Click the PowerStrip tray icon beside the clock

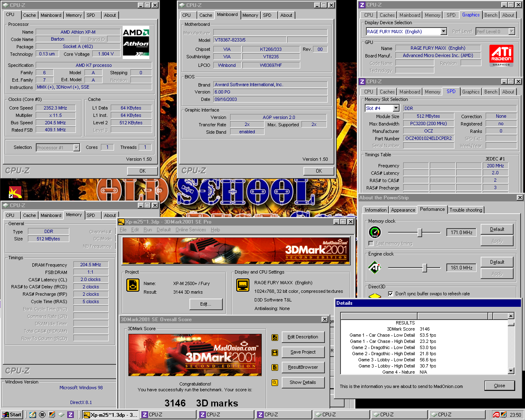tap(504, 415)
